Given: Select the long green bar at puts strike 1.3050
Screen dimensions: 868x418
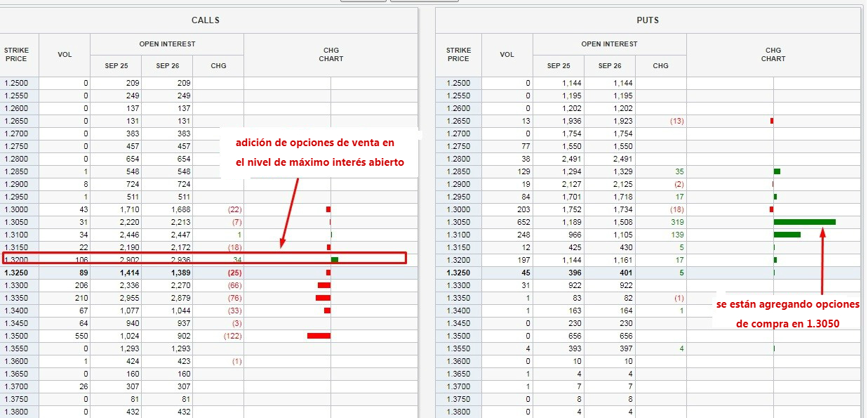Looking at the screenshot, I should [804, 221].
